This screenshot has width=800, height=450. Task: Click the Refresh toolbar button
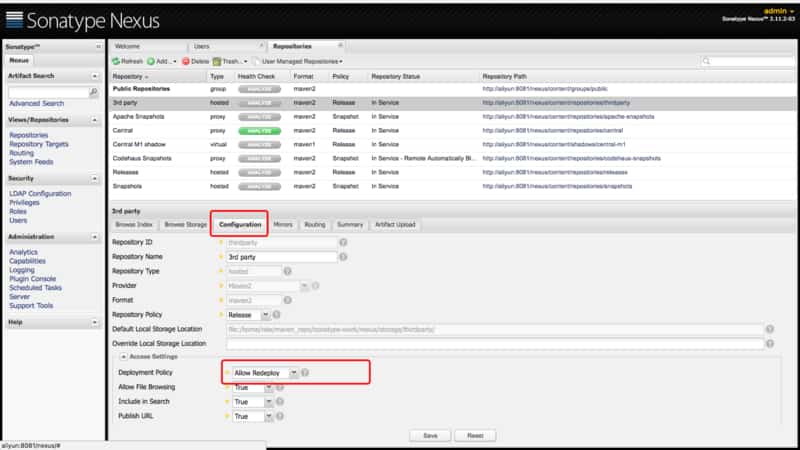[x=128, y=61]
